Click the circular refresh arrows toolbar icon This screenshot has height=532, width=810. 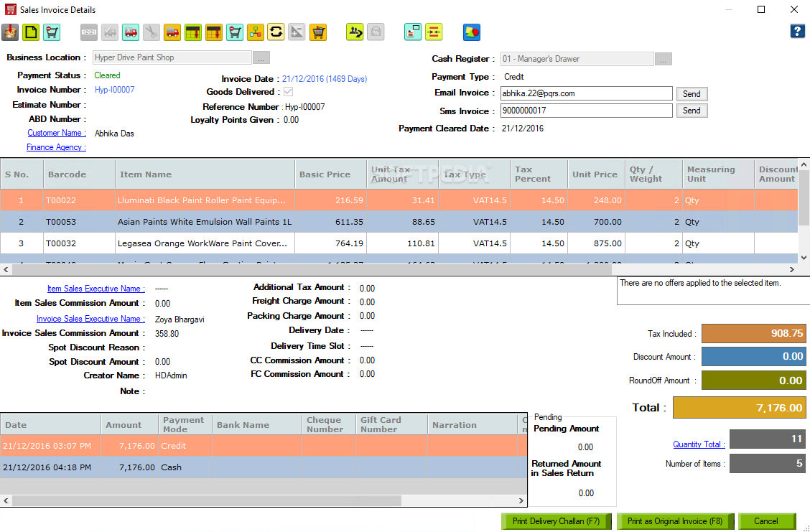pyautogui.click(x=276, y=32)
